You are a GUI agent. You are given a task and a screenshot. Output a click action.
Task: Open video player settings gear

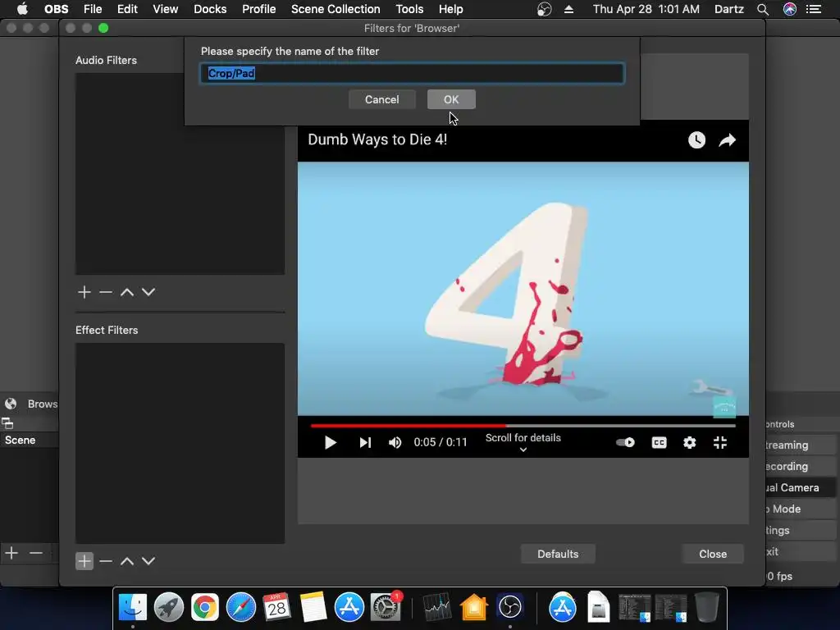point(689,442)
